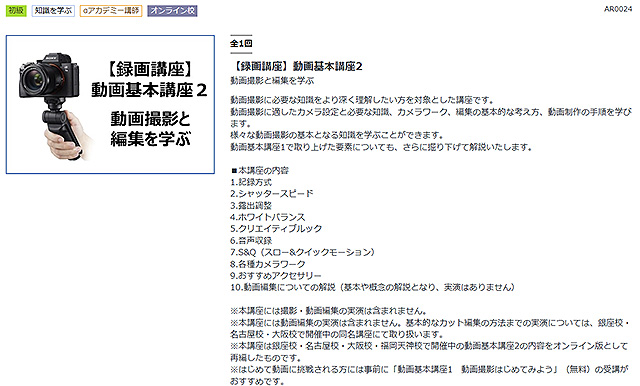Click the αアカデミー講師 orange tag
640x386 pixels.
pyautogui.click(x=111, y=11)
